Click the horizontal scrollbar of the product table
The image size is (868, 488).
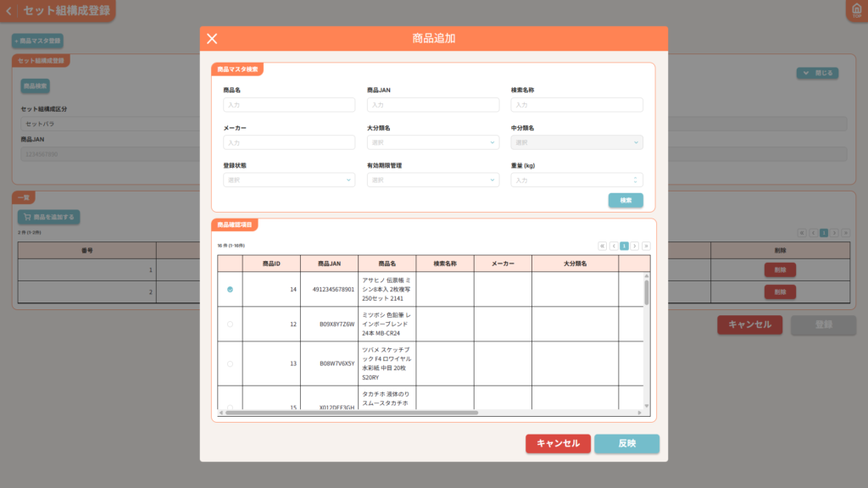[352, 413]
